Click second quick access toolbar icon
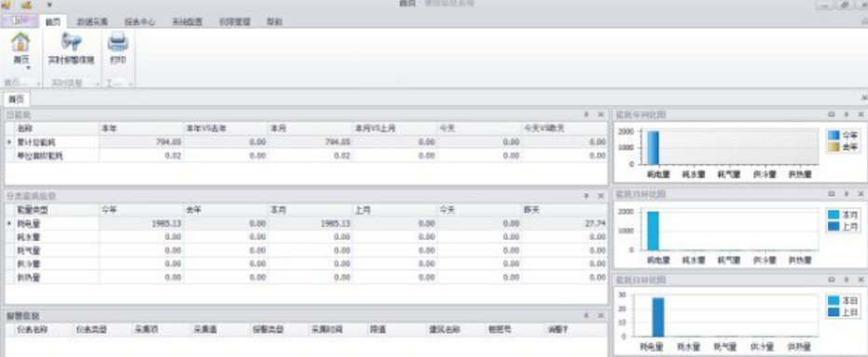This screenshot has height=357, width=868. pyautogui.click(x=26, y=5)
